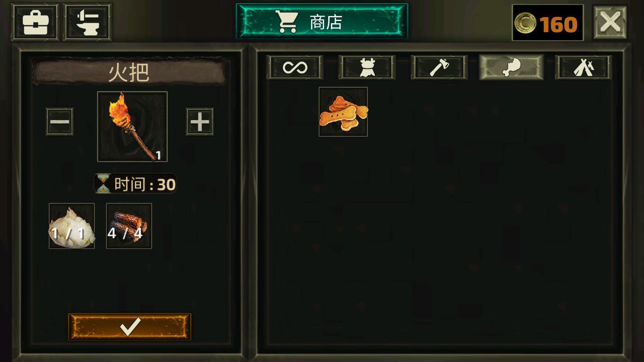Viewport: 644px width, 362px height.
Task: Confirm crafting with orange checkmark button
Action: point(130,327)
